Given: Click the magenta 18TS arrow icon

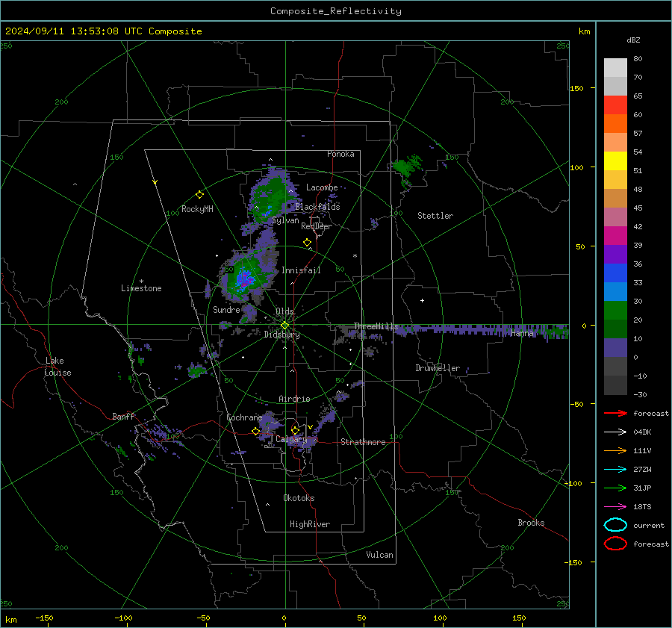Looking at the screenshot, I should (615, 507).
